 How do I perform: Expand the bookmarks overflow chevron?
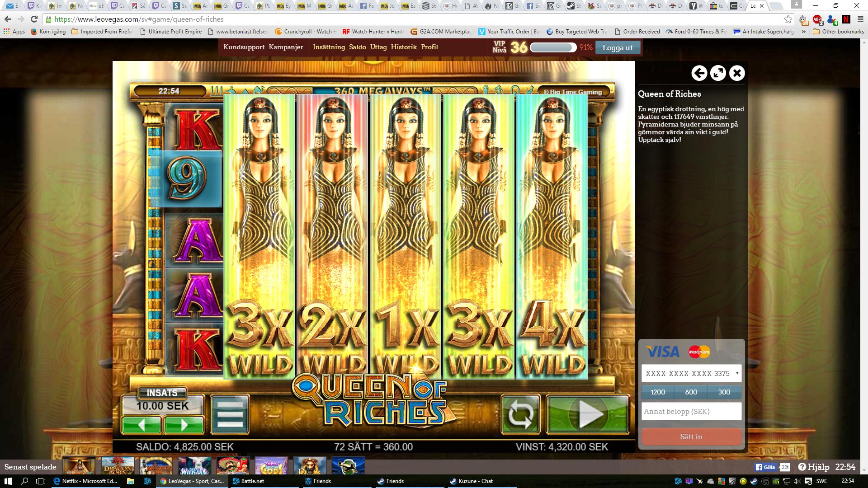803,32
